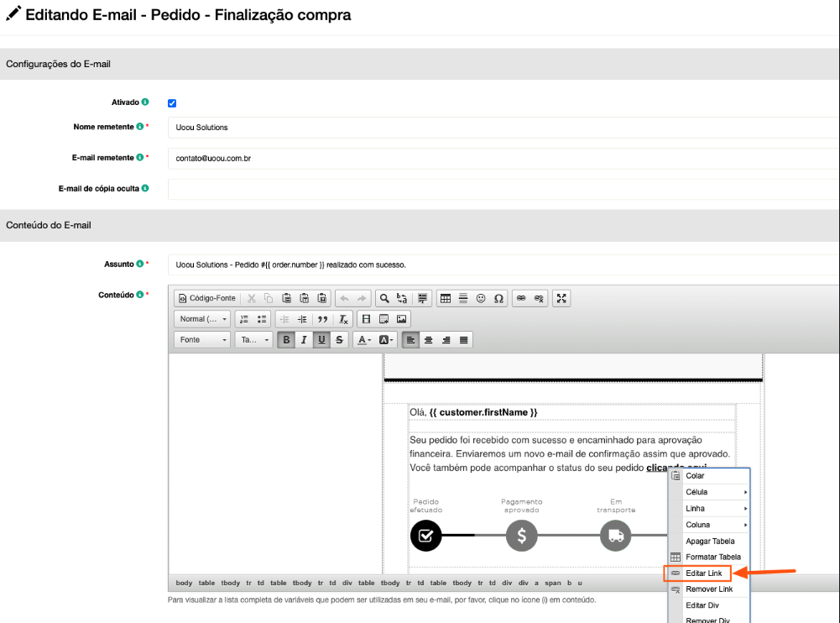This screenshot has height=623, width=840.
Task: Remove formatting from selection
Action: click(343, 319)
